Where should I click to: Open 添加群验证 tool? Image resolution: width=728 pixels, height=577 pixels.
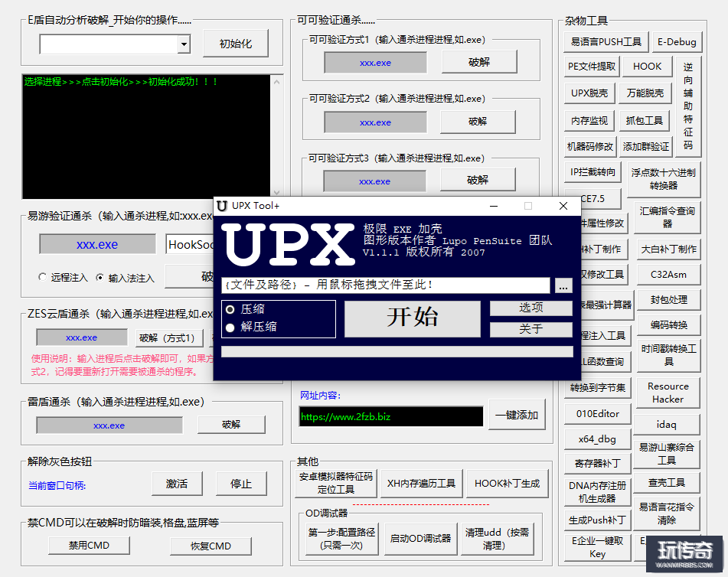645,147
